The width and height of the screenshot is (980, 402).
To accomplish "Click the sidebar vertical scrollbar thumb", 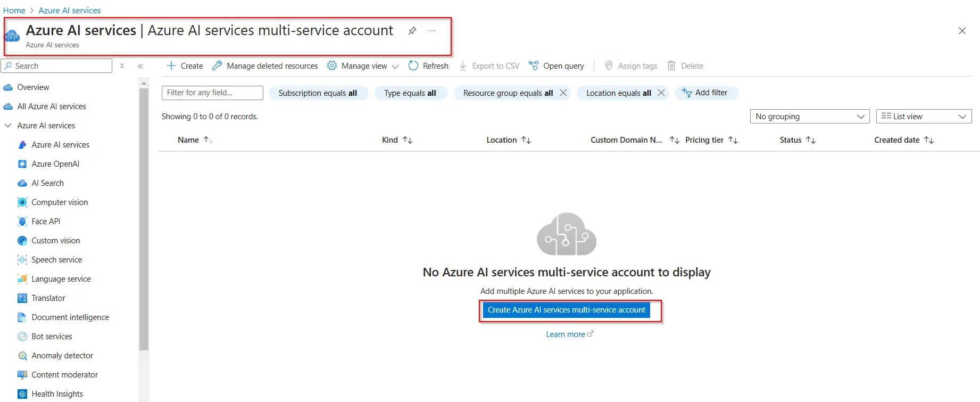I will point(144,219).
